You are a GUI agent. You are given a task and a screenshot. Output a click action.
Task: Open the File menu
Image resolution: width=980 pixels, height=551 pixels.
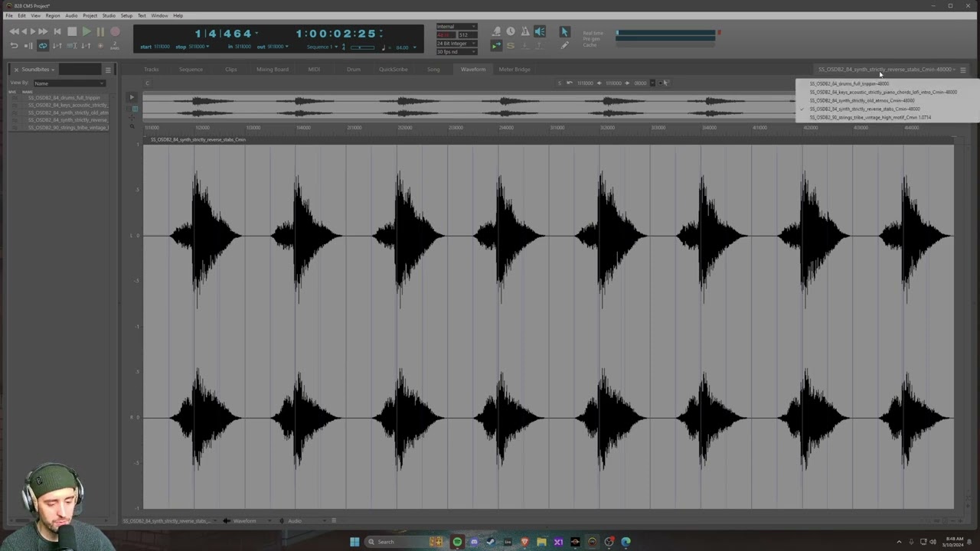[9, 15]
